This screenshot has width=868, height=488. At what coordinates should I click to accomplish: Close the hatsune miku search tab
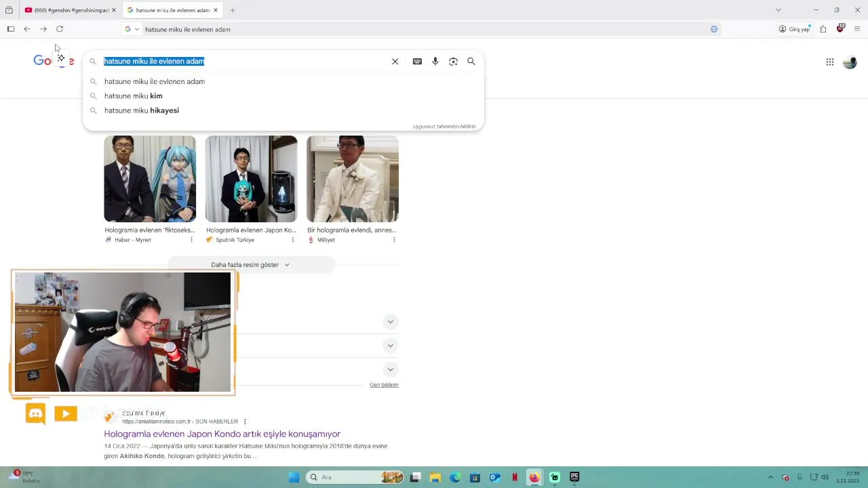click(x=216, y=10)
